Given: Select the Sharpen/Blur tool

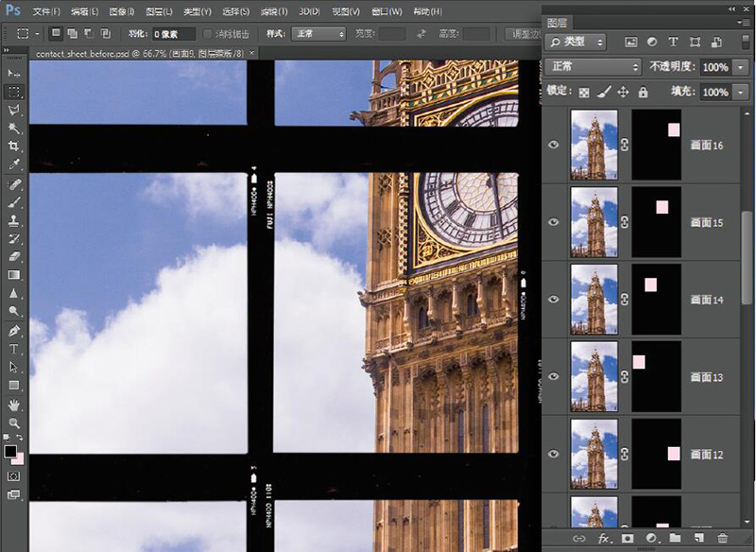Looking at the screenshot, I should tap(14, 293).
